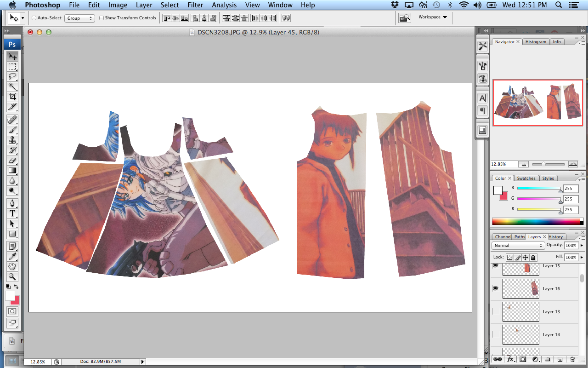This screenshot has height=368, width=588.
Task: Click the color spectrum ramp
Action: [x=537, y=222]
